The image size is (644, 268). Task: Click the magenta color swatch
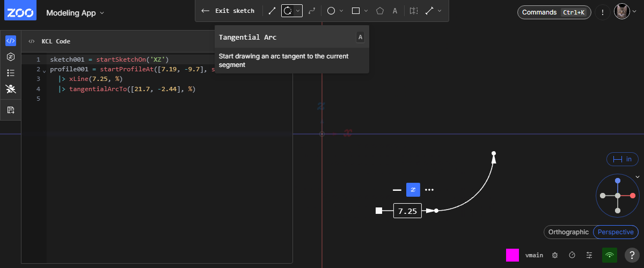tap(513, 255)
